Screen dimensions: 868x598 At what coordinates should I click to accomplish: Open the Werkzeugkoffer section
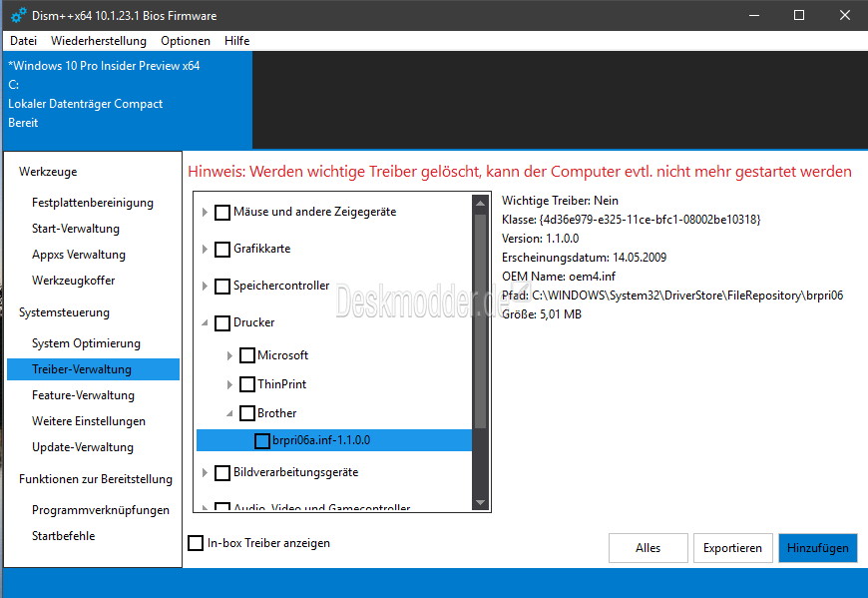74,281
